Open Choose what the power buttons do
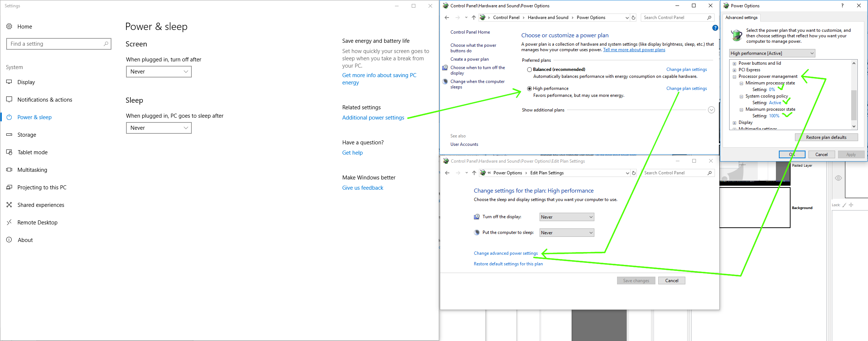Image resolution: width=868 pixels, height=341 pixels. 473,48
